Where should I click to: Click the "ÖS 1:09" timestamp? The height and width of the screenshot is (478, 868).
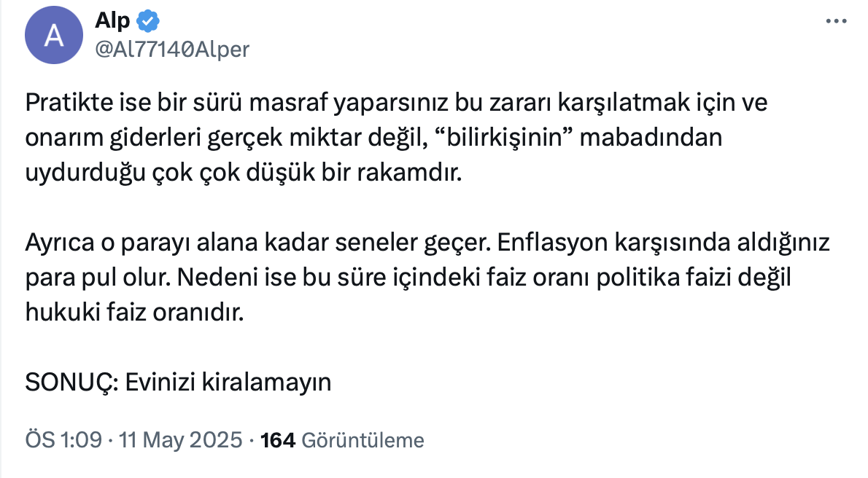[x=63, y=440]
